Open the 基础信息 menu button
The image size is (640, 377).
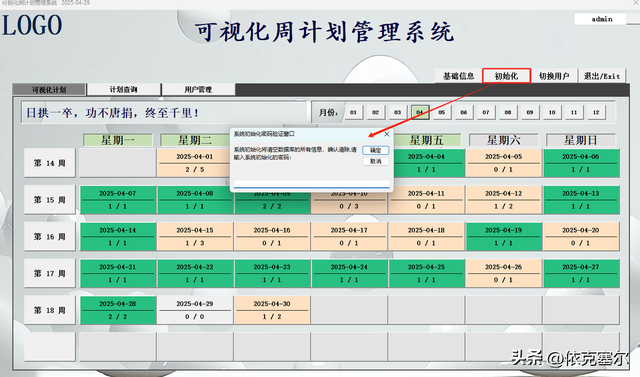click(x=458, y=76)
